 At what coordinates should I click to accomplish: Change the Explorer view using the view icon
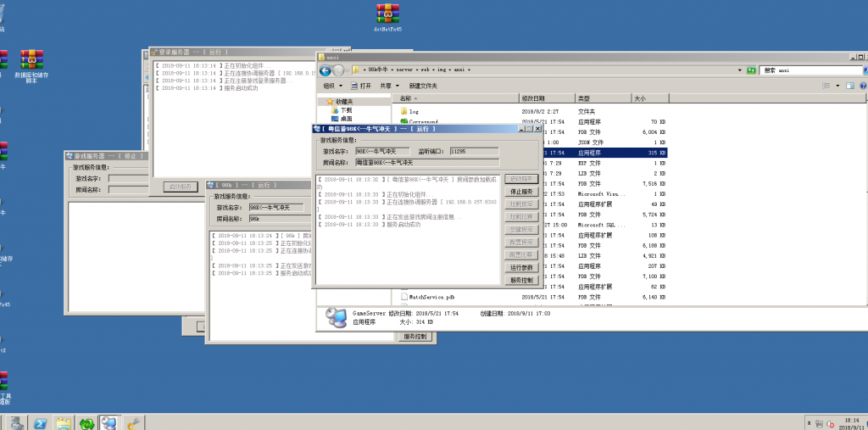pyautogui.click(x=826, y=86)
